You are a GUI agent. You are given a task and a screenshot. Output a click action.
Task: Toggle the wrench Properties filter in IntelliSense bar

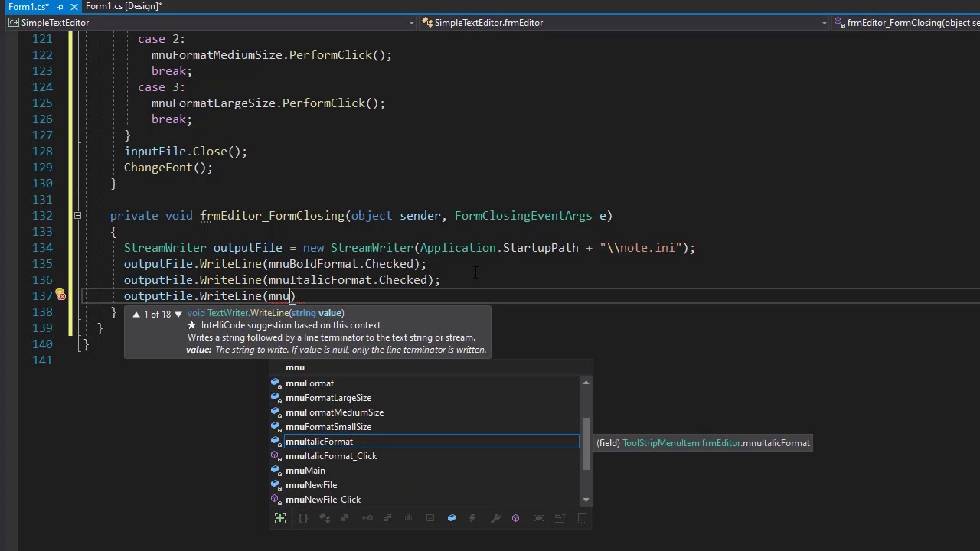click(x=495, y=518)
